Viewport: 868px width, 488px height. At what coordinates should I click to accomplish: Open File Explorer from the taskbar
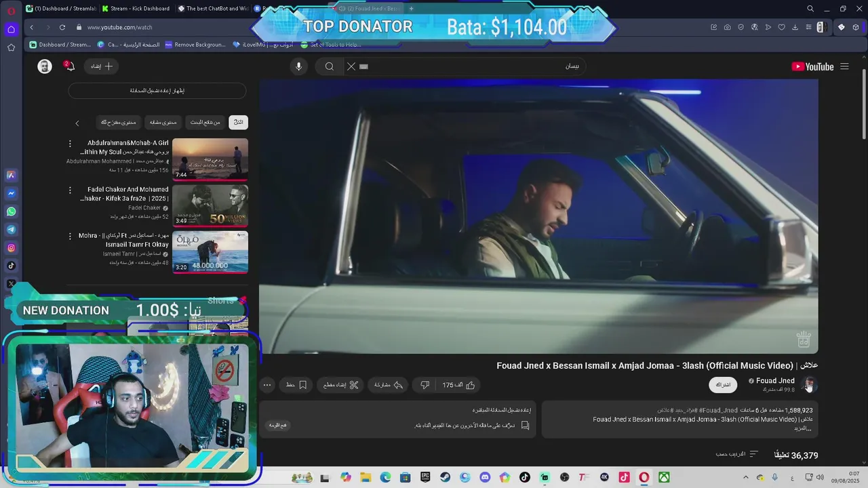click(366, 477)
